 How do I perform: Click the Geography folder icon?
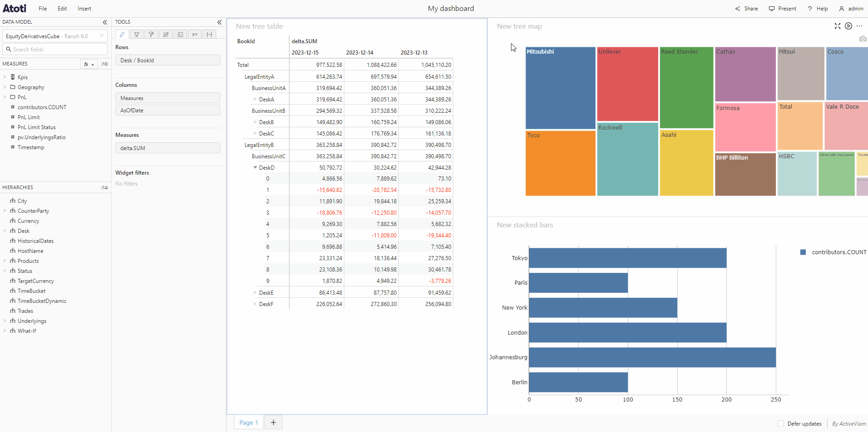(x=13, y=87)
